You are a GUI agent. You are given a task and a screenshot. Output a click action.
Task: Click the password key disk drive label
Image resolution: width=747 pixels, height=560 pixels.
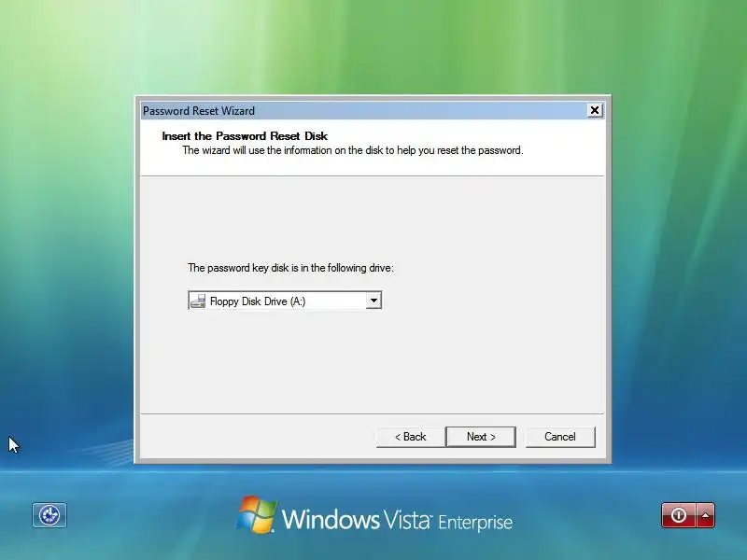(x=290, y=268)
